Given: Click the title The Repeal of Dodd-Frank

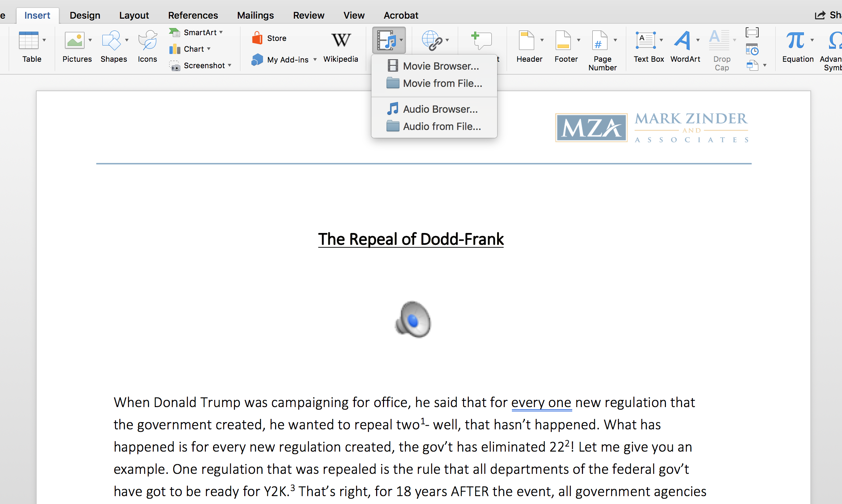Looking at the screenshot, I should pyautogui.click(x=411, y=239).
